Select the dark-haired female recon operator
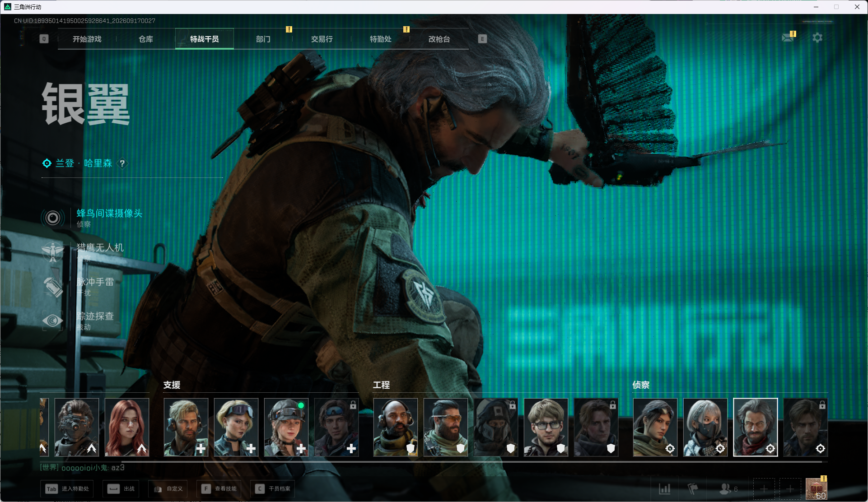 click(x=655, y=427)
